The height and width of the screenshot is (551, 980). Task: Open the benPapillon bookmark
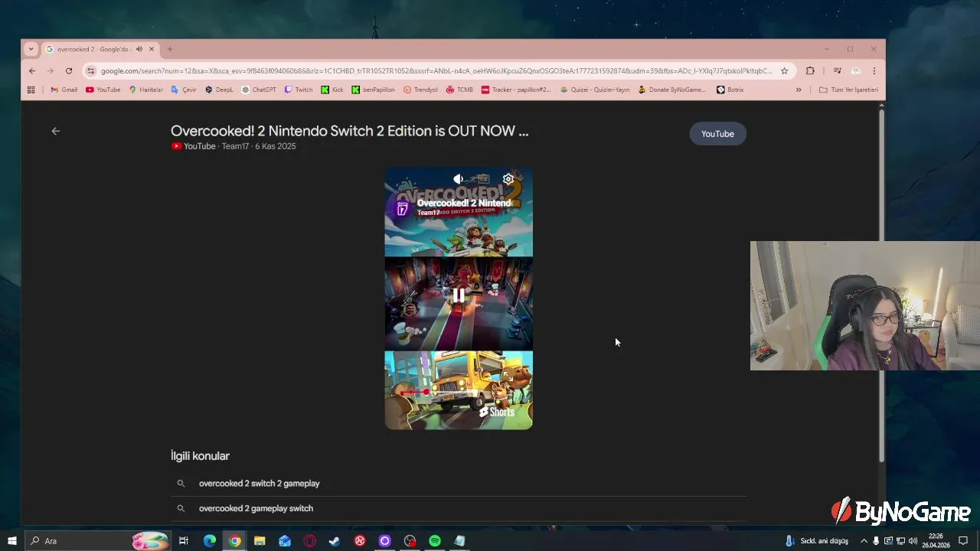373,90
